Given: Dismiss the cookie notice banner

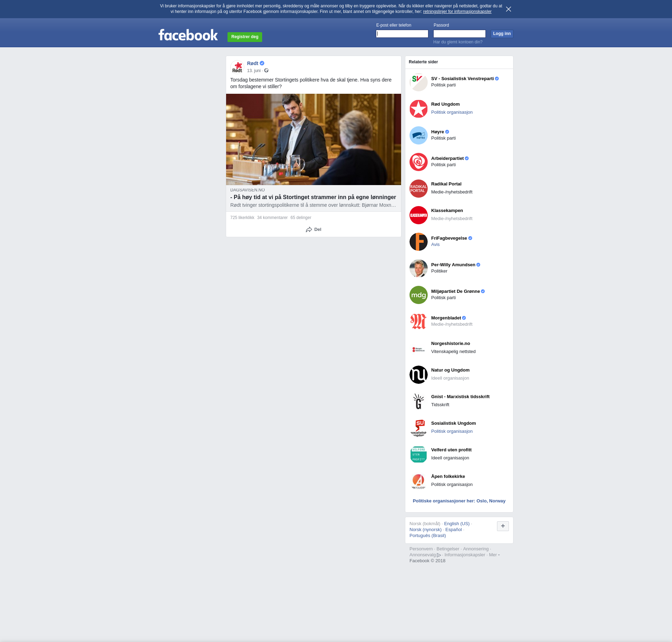Looking at the screenshot, I should coord(508,9).
